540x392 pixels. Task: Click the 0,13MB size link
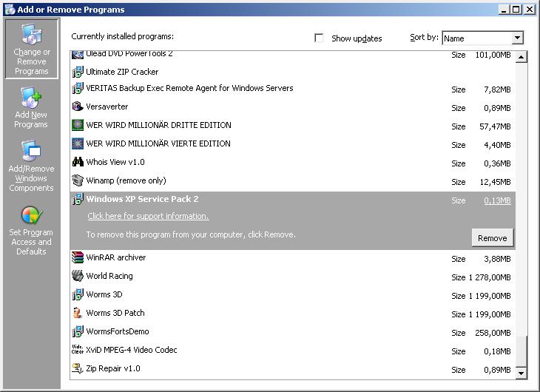click(x=497, y=200)
